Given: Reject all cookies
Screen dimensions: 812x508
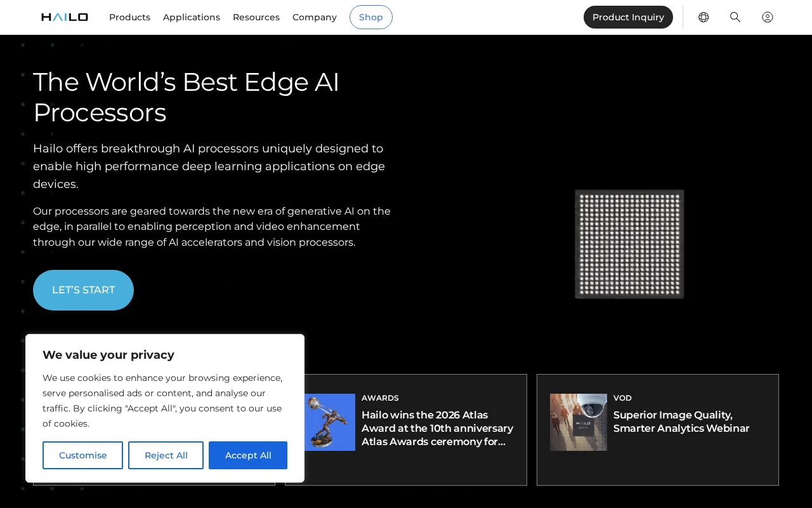Looking at the screenshot, I should pos(166,455).
